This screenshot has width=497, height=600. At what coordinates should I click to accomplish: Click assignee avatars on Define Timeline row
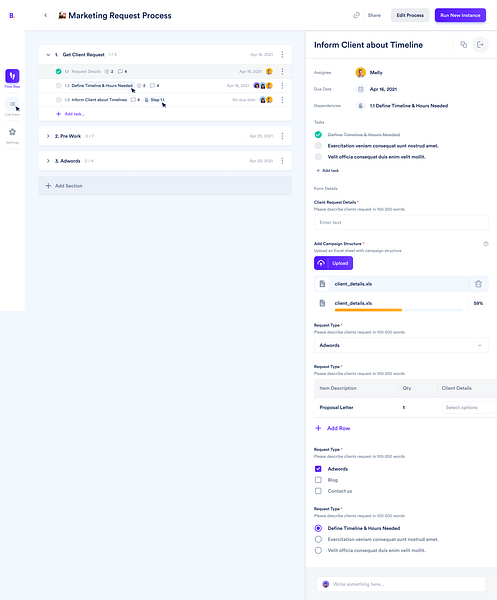tap(263, 86)
